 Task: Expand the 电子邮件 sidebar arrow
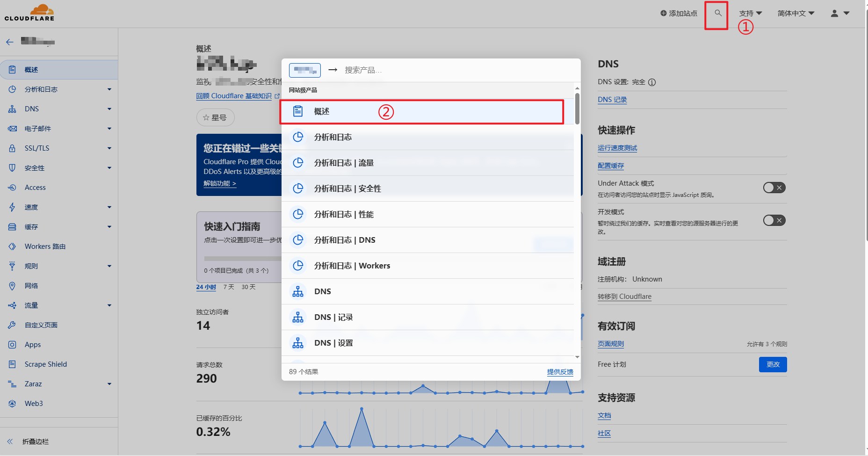[109, 129]
